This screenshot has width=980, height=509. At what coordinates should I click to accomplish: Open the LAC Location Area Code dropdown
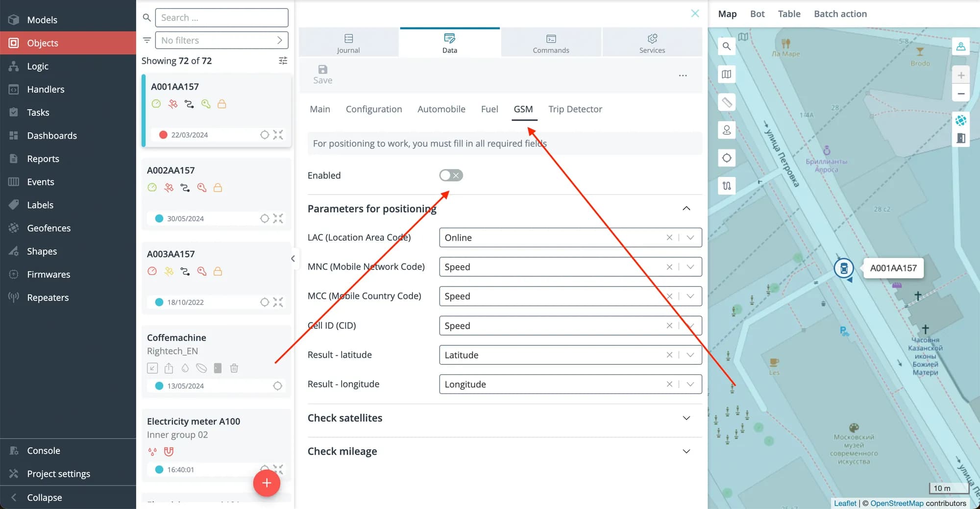(x=690, y=238)
